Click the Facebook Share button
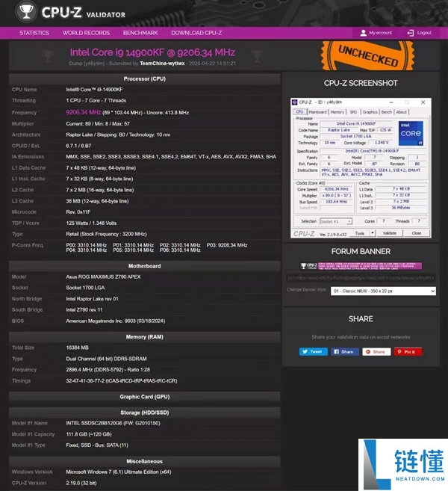 (345, 352)
